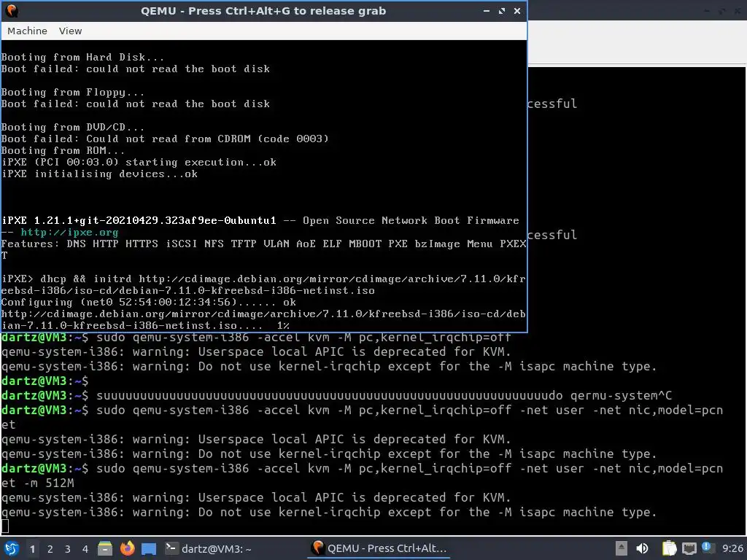Click 'Booting from Hard Disk...' line

(82, 57)
